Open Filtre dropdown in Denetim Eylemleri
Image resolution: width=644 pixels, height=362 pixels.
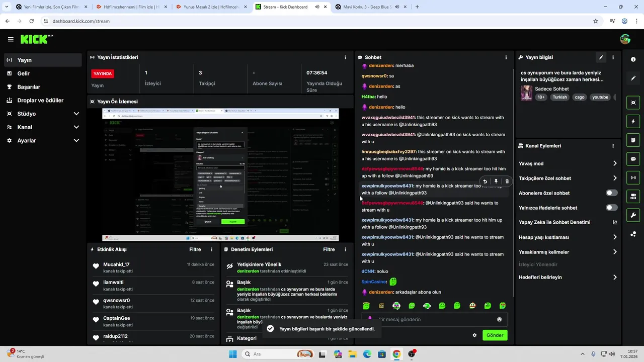click(329, 249)
